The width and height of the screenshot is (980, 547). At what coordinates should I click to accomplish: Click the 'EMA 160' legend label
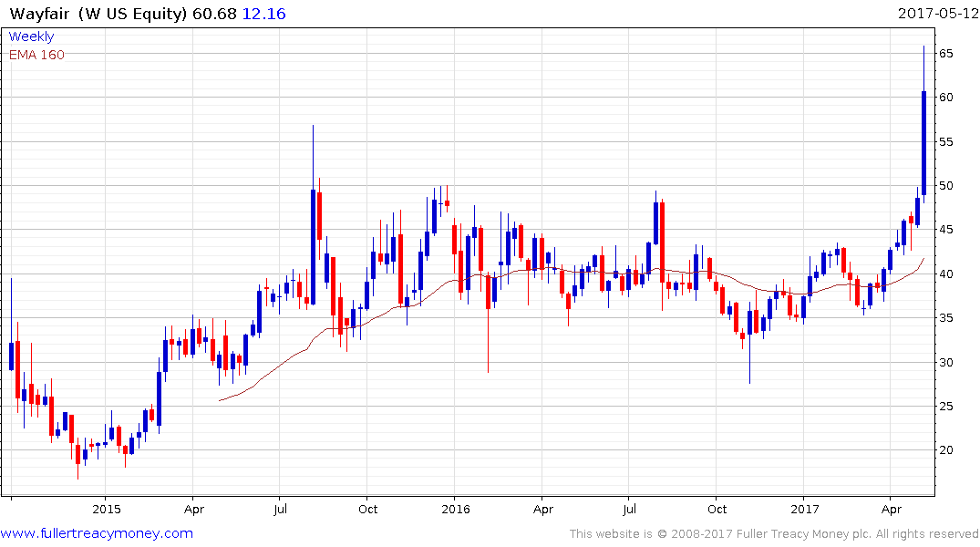(36, 55)
